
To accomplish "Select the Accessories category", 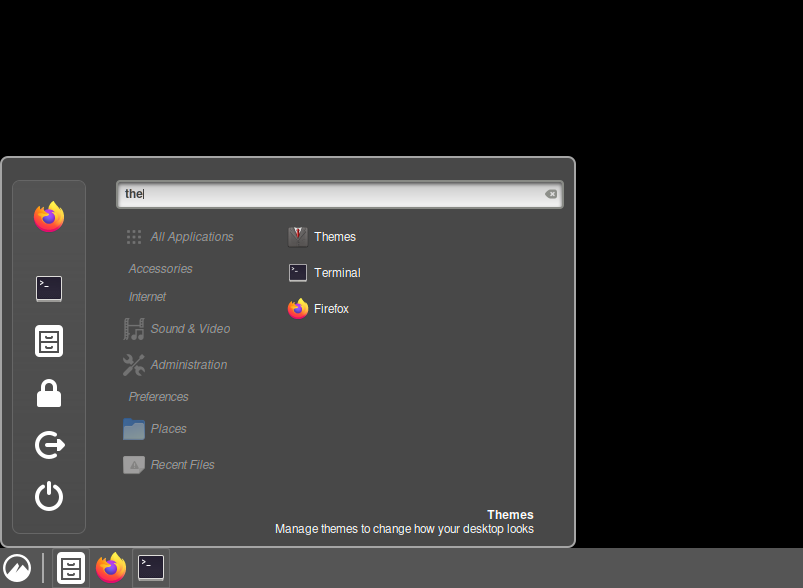I will 160,268.
